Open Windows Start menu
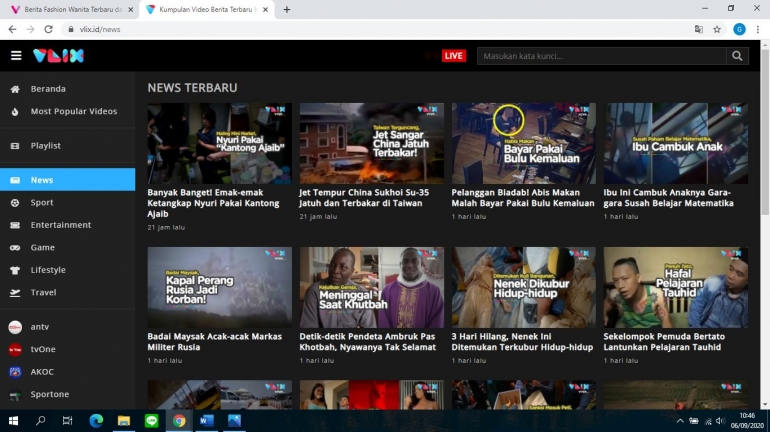This screenshot has width=770, height=432. click(13, 421)
